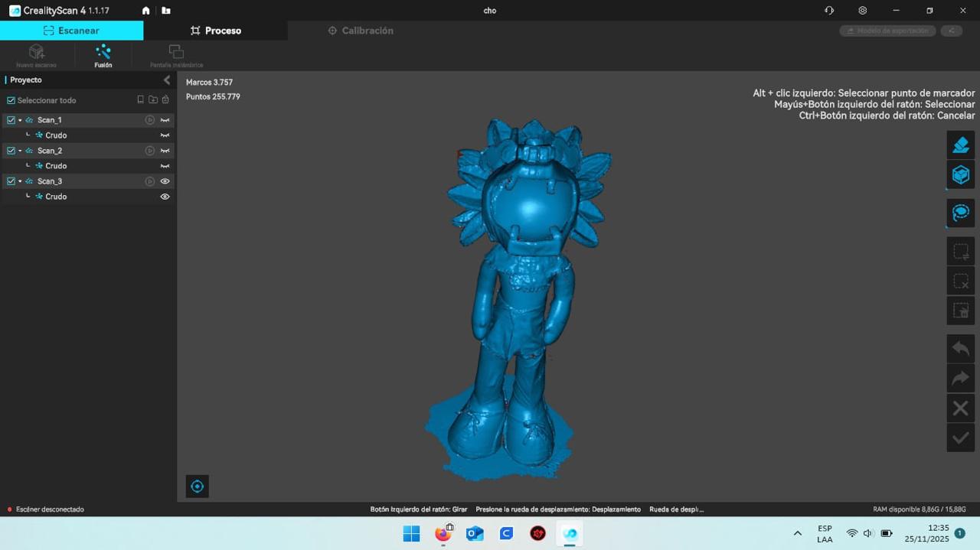This screenshot has width=980, height=550.
Task: Select the Fusión tool
Action: [x=103, y=56]
